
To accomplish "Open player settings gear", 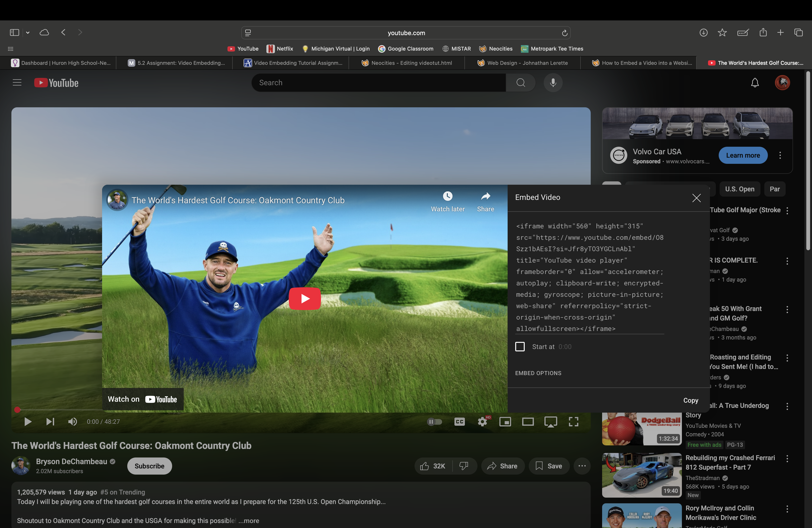I will [482, 422].
